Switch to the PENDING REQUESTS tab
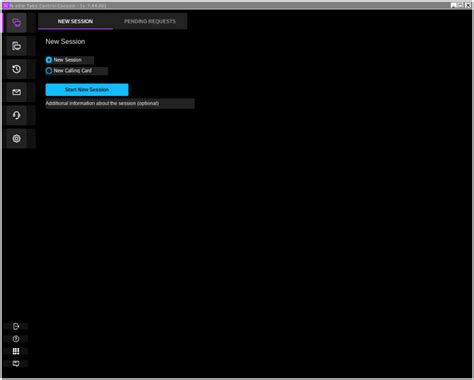Image resolution: width=474 pixels, height=380 pixels. (150, 21)
